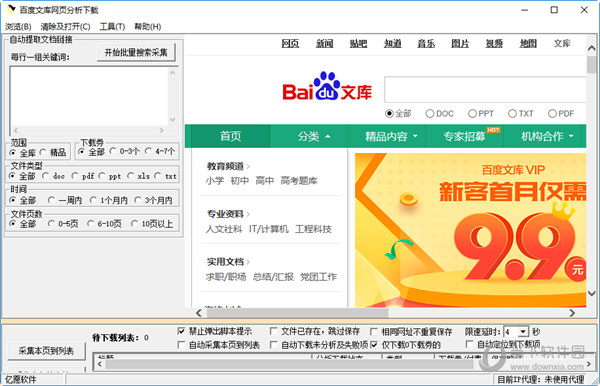Select 0-3个 download coupon option

113,151
